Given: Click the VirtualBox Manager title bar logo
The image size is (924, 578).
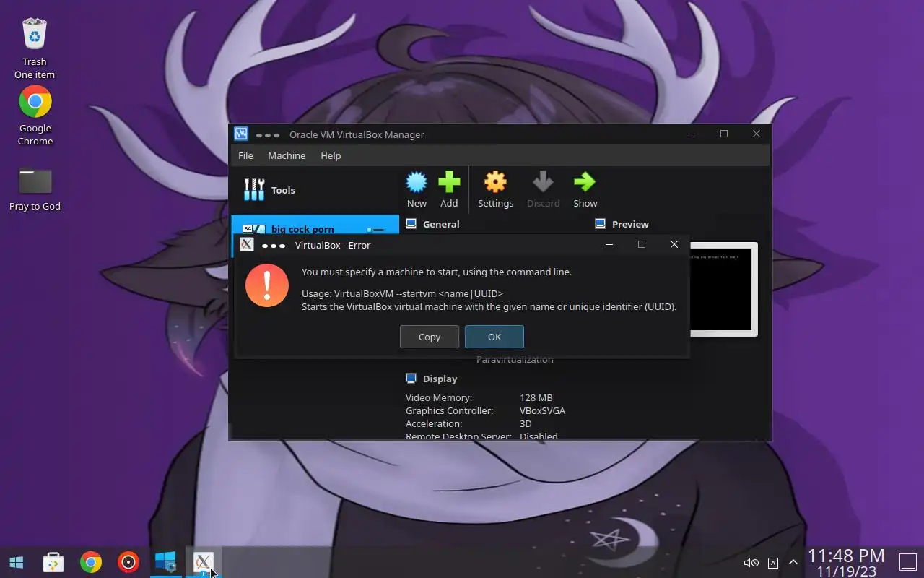Looking at the screenshot, I should tap(241, 134).
